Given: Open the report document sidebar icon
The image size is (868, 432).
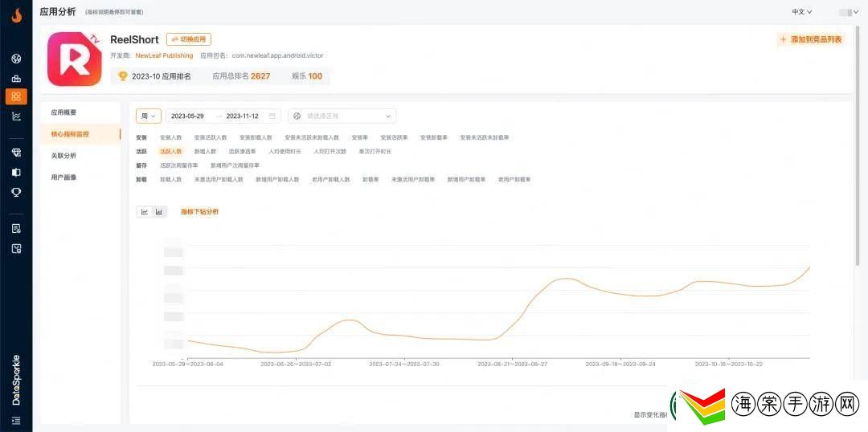Looking at the screenshot, I should point(16,228).
